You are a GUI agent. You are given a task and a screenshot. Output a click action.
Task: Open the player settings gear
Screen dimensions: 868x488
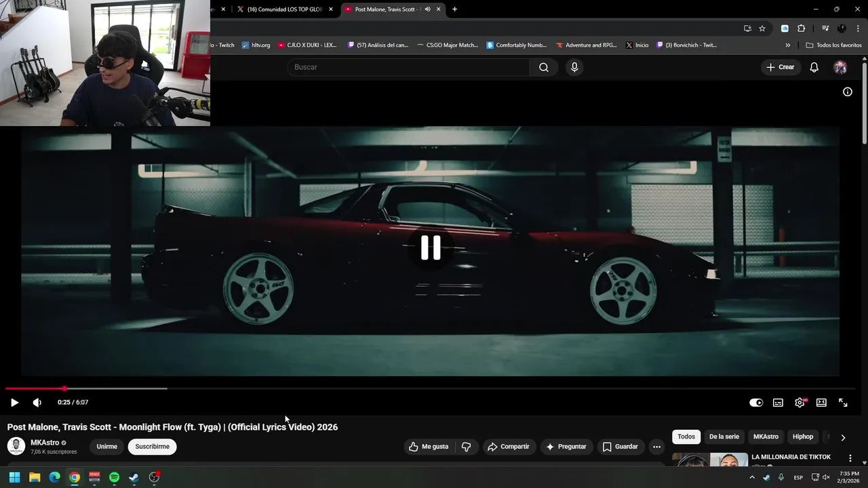click(800, 403)
